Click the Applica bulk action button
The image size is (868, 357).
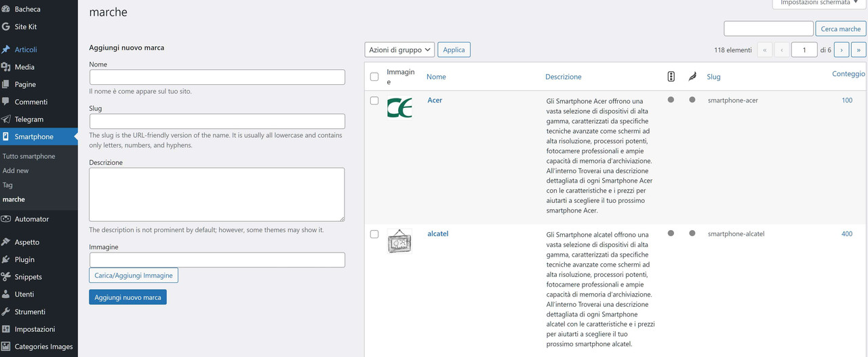tap(454, 50)
